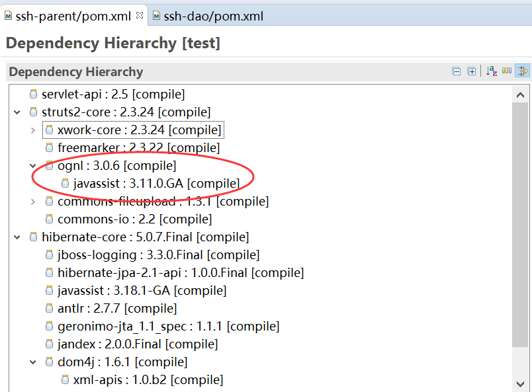Select servlet-api : 2.5 dependency
The image size is (532, 392).
pyautogui.click(x=113, y=95)
